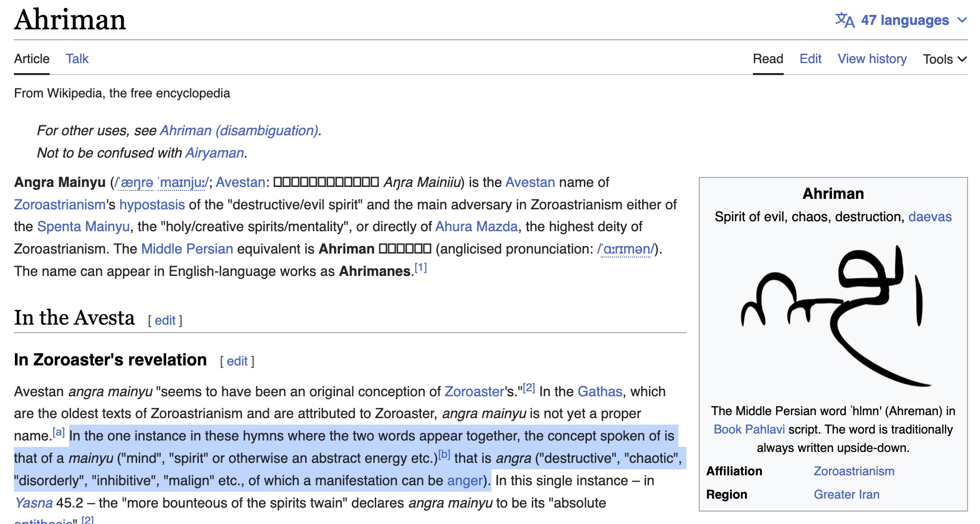
Task: Open the View history tab
Action: coord(872,59)
